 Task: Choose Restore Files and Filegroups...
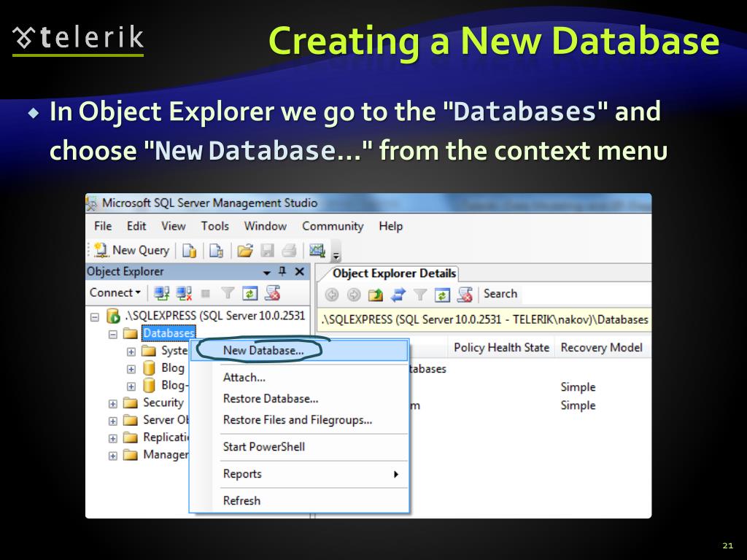pyautogui.click(x=298, y=420)
